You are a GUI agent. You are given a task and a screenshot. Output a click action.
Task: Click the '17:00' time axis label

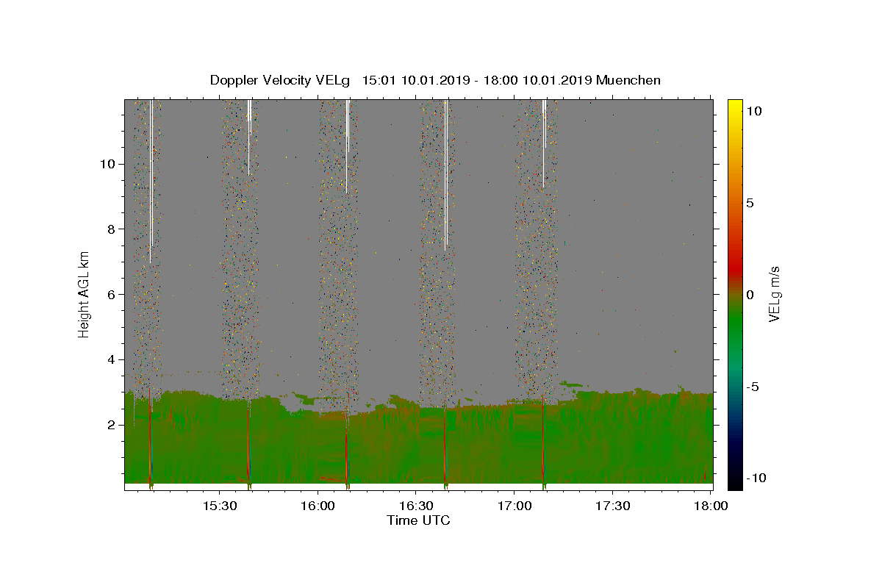coord(514,506)
